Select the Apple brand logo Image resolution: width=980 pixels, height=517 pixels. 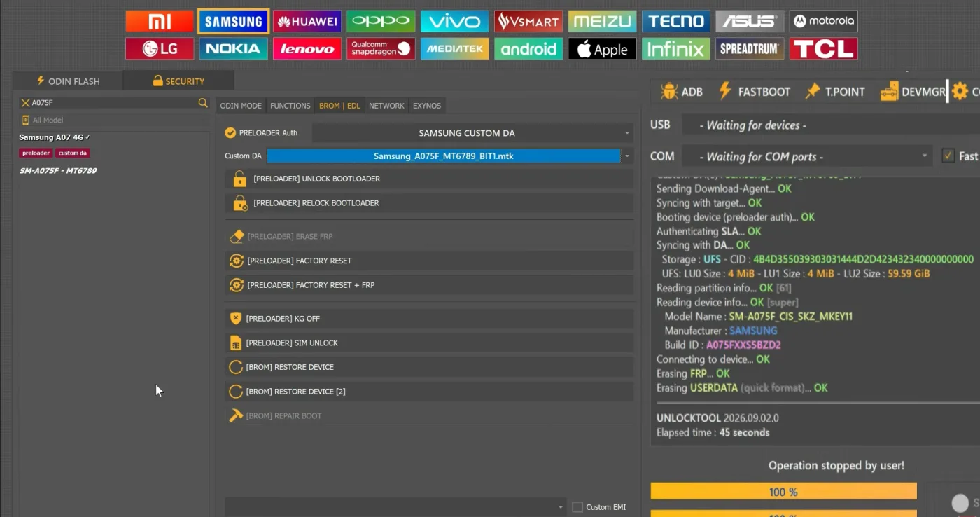603,48
